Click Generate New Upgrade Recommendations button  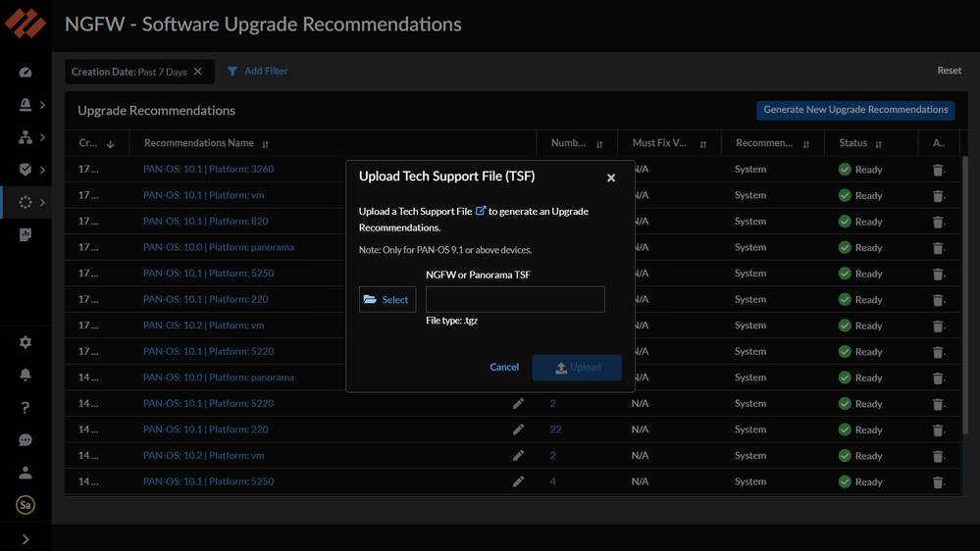pyautogui.click(x=855, y=110)
